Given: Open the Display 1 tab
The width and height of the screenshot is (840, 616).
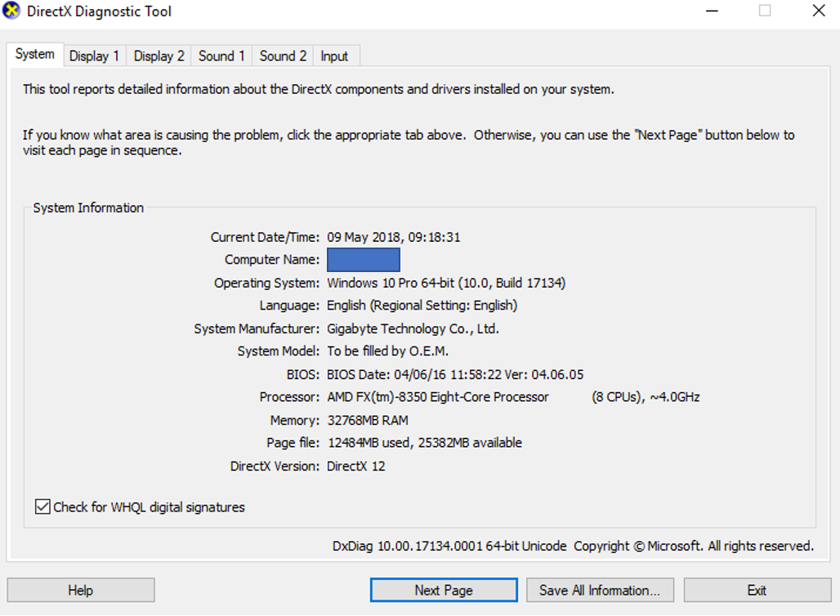Looking at the screenshot, I should pyautogui.click(x=94, y=56).
